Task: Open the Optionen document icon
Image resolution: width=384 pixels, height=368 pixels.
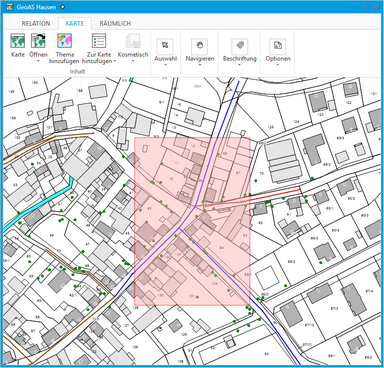Action: [278, 46]
